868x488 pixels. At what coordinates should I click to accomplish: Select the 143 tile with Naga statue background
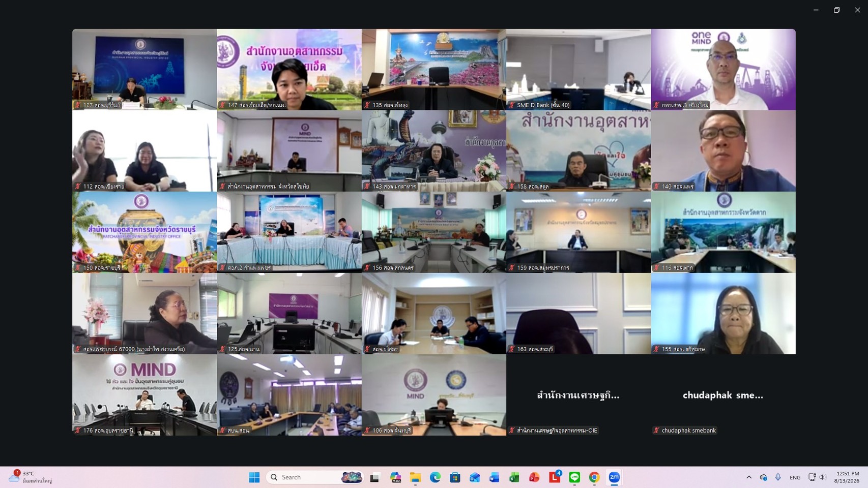(x=434, y=151)
